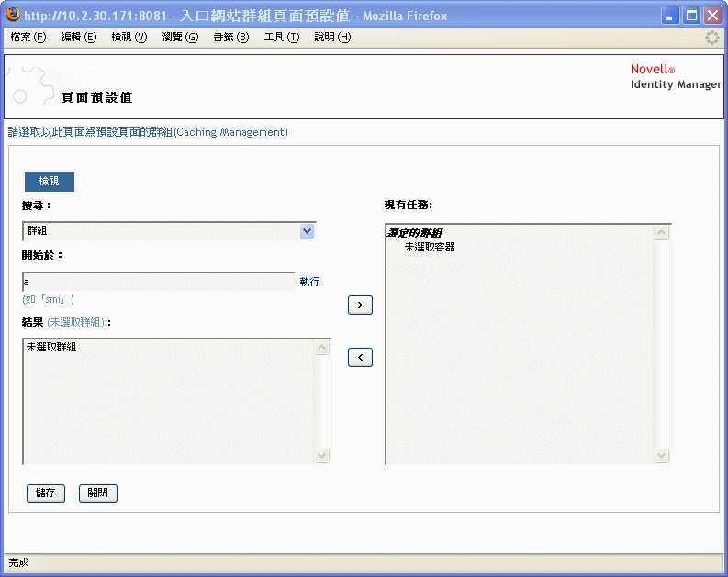The height and width of the screenshot is (577, 728).
Task: Click assignments list scroll up arrow
Action: (662, 232)
